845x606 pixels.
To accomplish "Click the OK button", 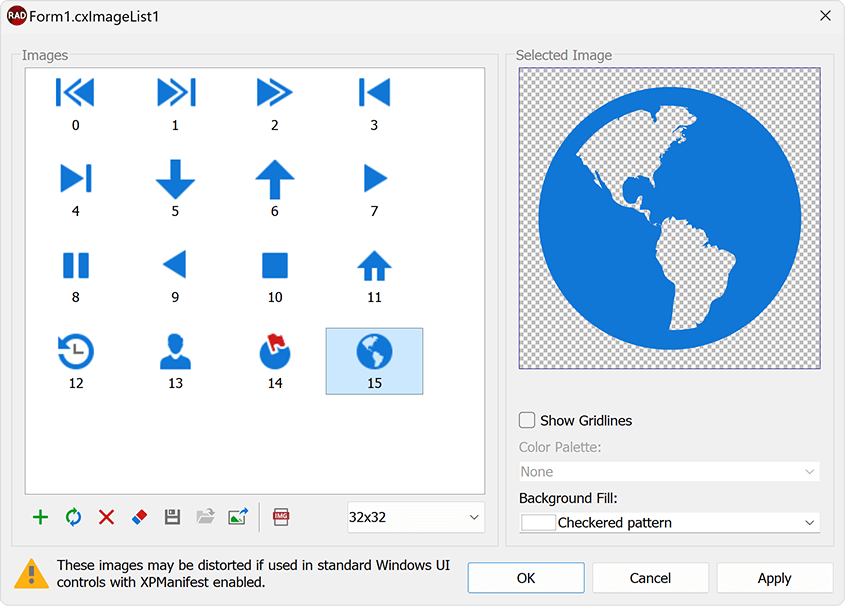I will (x=526, y=578).
